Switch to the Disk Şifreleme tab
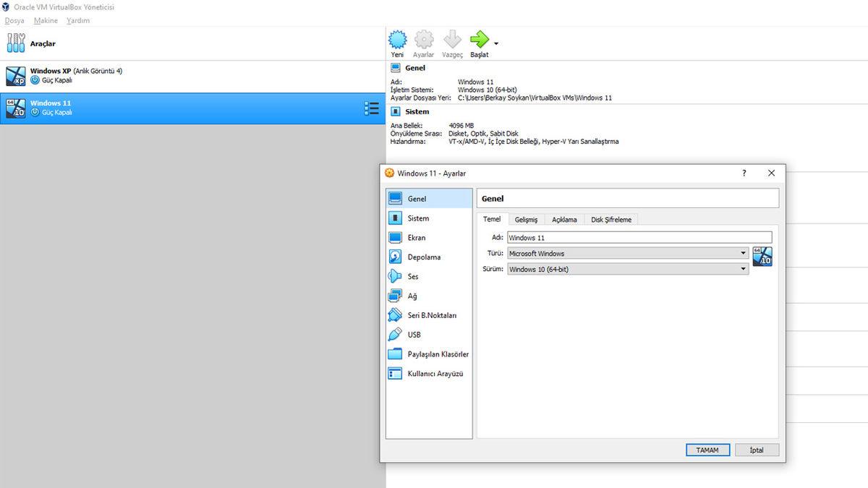The height and width of the screenshot is (488, 868). click(x=611, y=219)
